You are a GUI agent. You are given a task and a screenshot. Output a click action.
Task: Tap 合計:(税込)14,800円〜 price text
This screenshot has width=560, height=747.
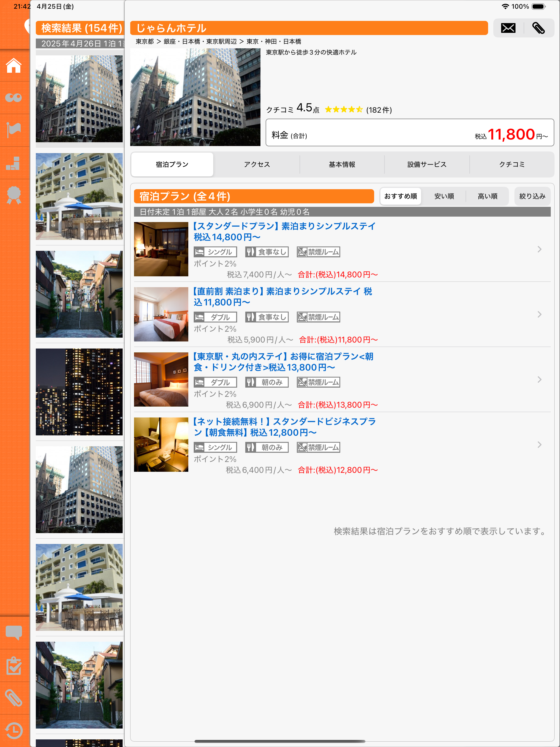338,274
